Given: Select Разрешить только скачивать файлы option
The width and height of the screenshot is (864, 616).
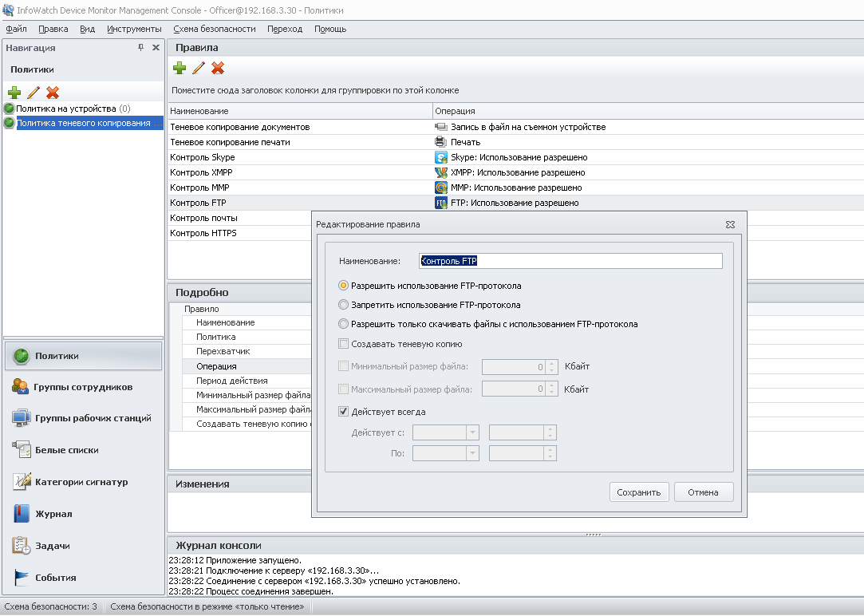Looking at the screenshot, I should pyautogui.click(x=343, y=324).
